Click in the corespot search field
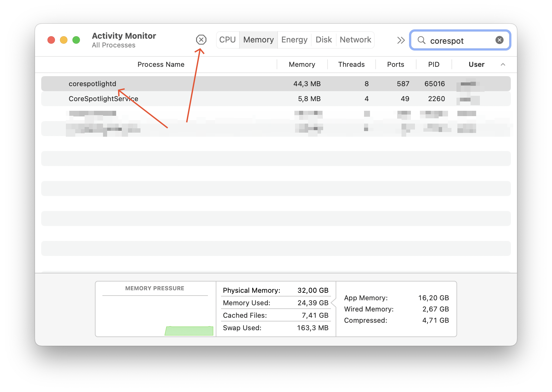Screen dimensions: 552x392 460,40
